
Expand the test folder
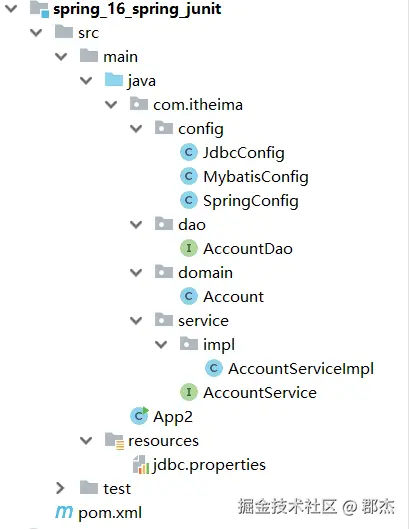click(x=61, y=488)
